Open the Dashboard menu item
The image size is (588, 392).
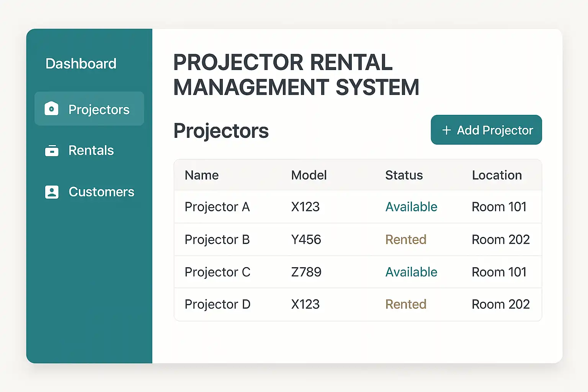(x=81, y=64)
